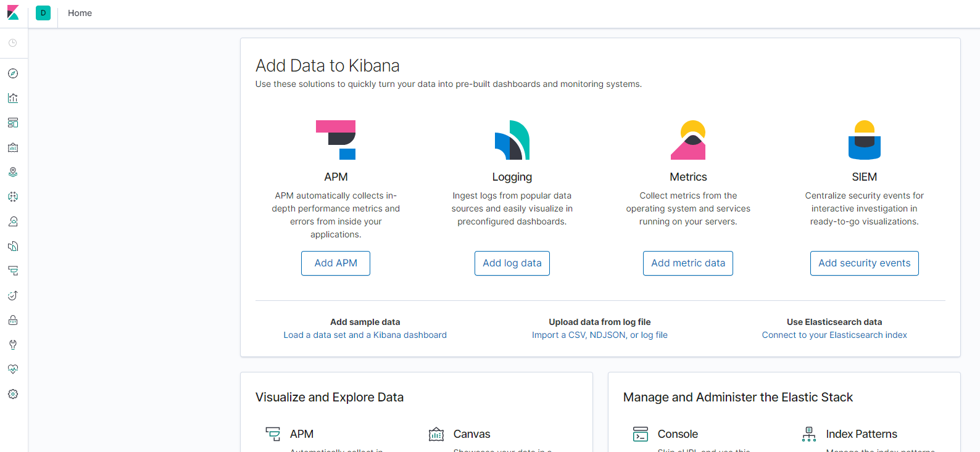This screenshot has width=980, height=452.
Task: Click the Add APM button
Action: (336, 263)
